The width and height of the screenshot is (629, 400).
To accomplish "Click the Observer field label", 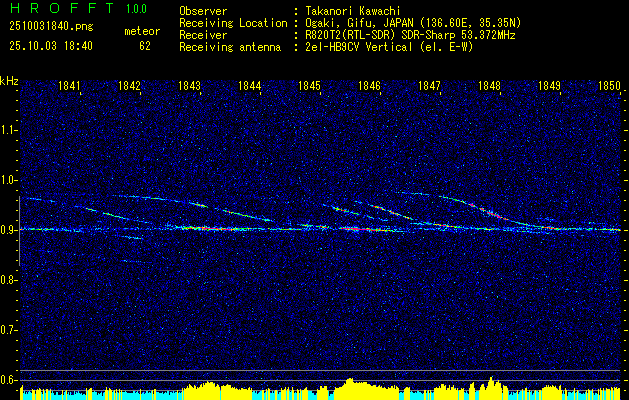I will [x=203, y=11].
